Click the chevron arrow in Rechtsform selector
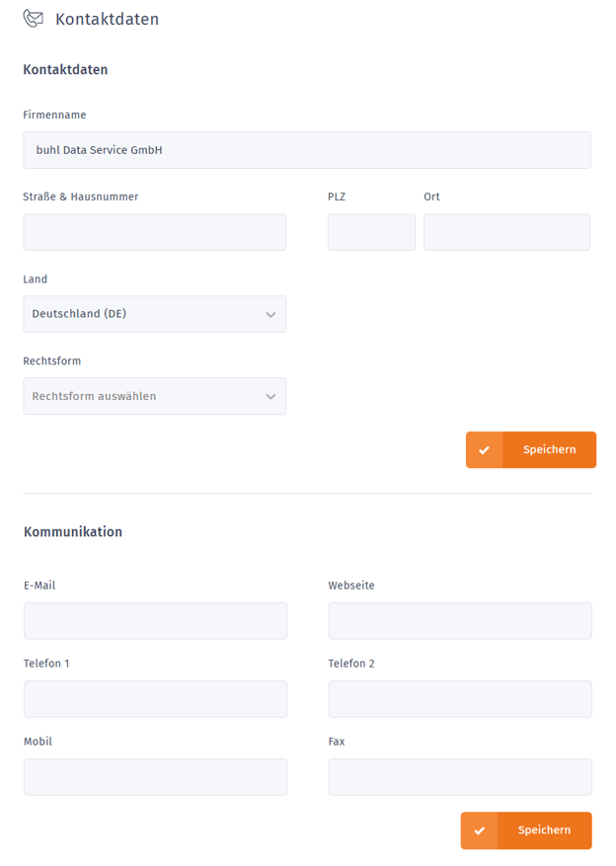 [x=270, y=397]
